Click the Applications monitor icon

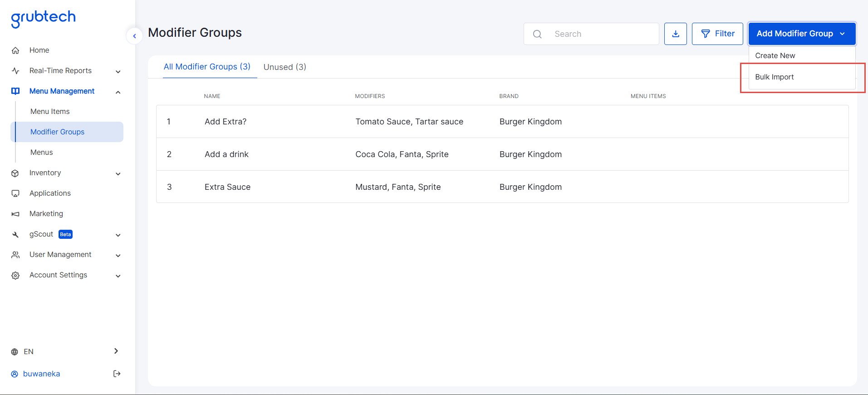coord(15,193)
